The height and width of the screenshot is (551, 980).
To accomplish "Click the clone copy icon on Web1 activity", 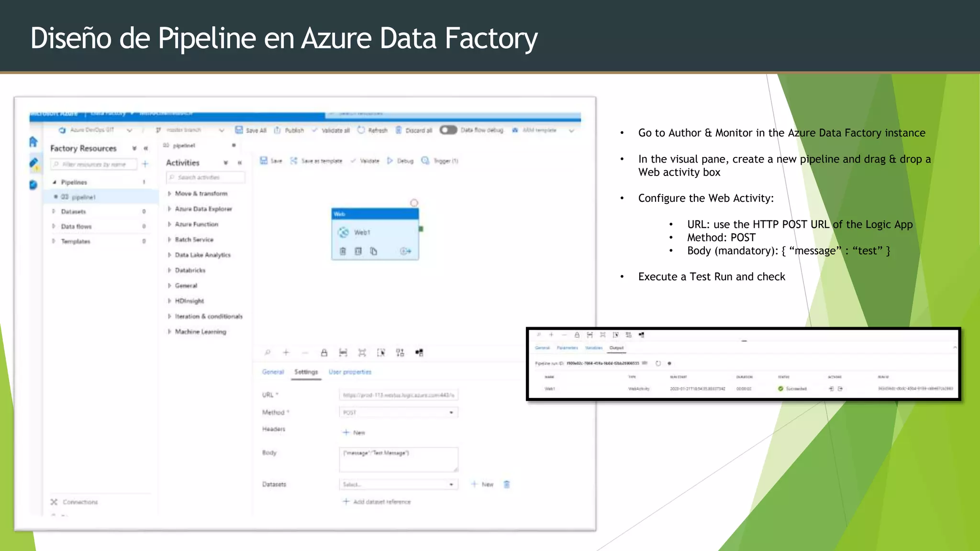I will pyautogui.click(x=374, y=251).
